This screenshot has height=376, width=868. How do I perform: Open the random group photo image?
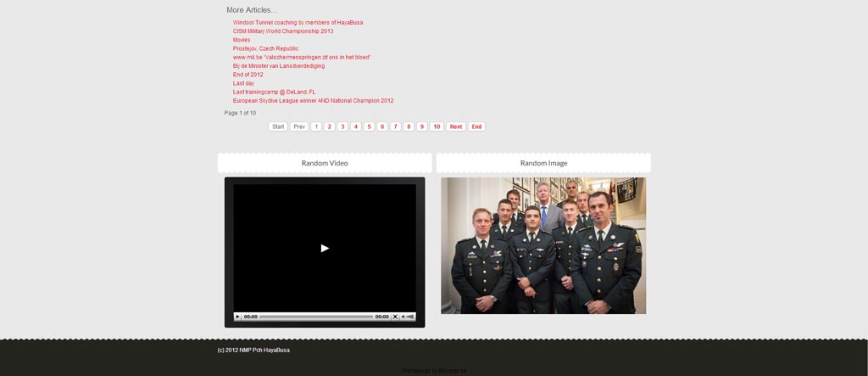point(543,245)
